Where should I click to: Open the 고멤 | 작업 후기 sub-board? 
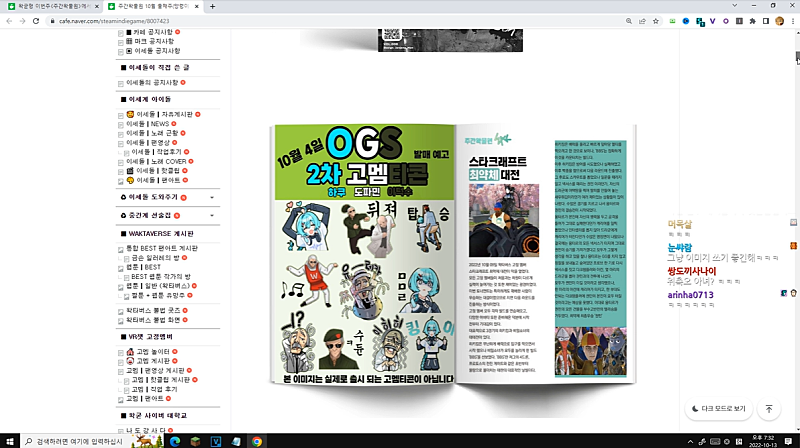coord(154,389)
